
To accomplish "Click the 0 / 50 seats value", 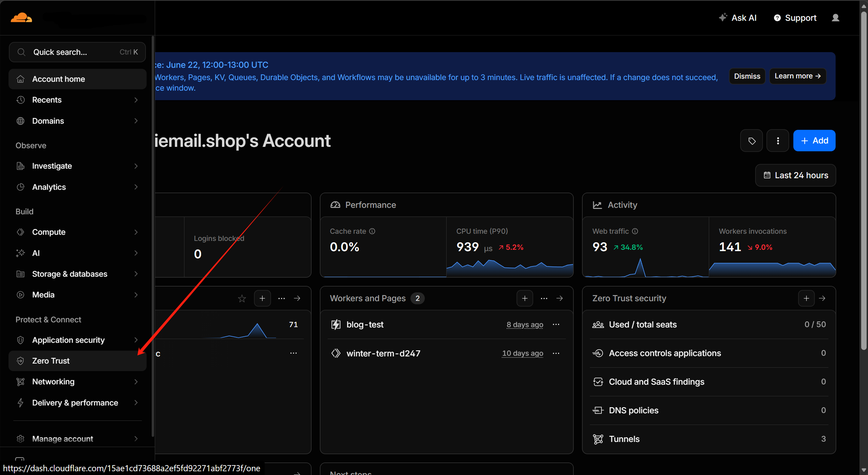I will click(x=815, y=324).
